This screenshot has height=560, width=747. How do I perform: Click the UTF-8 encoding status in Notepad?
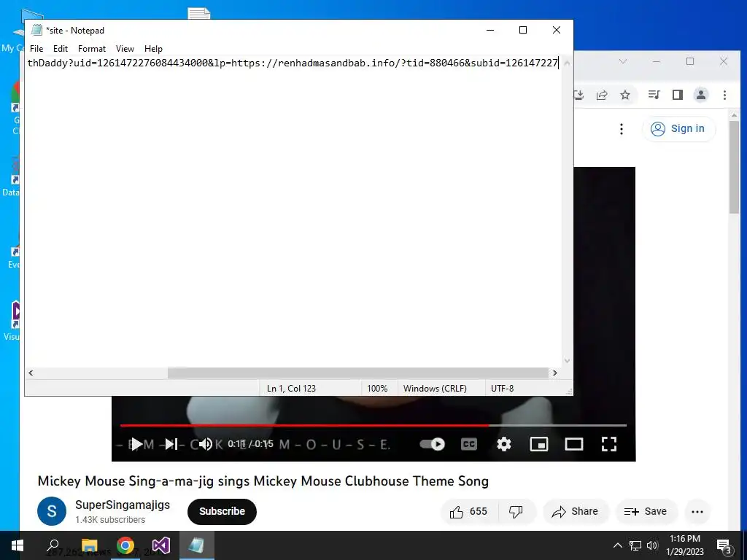(502, 388)
